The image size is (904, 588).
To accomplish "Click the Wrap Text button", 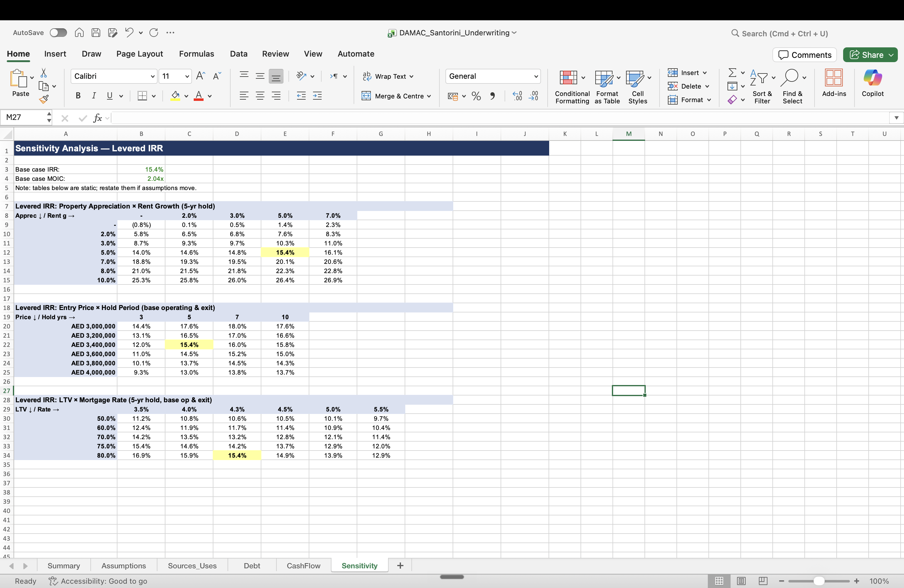I will click(x=388, y=76).
